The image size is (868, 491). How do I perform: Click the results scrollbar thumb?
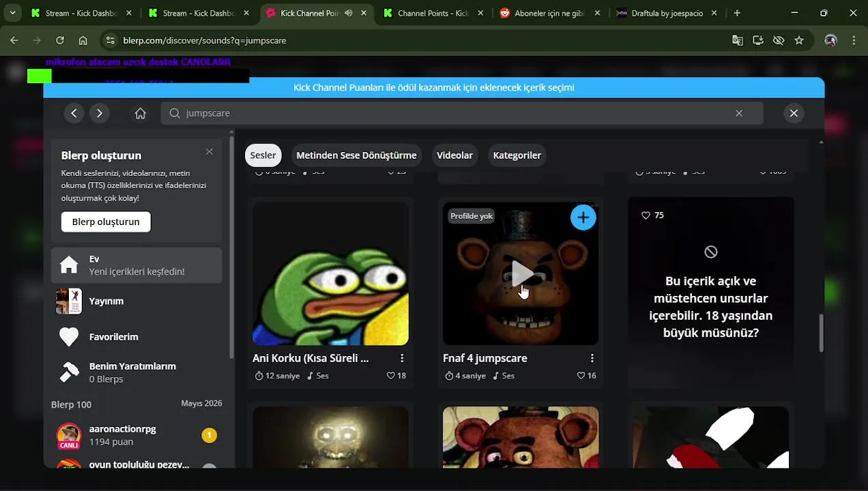[821, 333]
